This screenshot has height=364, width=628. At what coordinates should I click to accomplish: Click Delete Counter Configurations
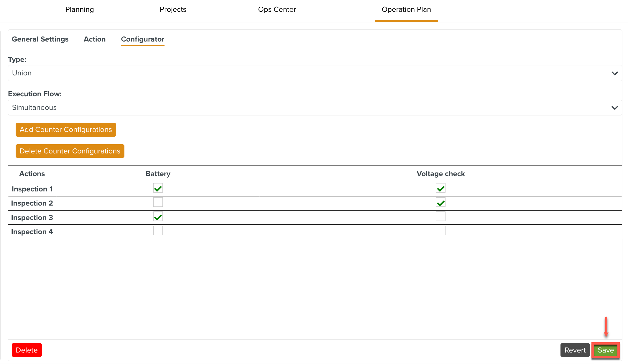(x=70, y=151)
